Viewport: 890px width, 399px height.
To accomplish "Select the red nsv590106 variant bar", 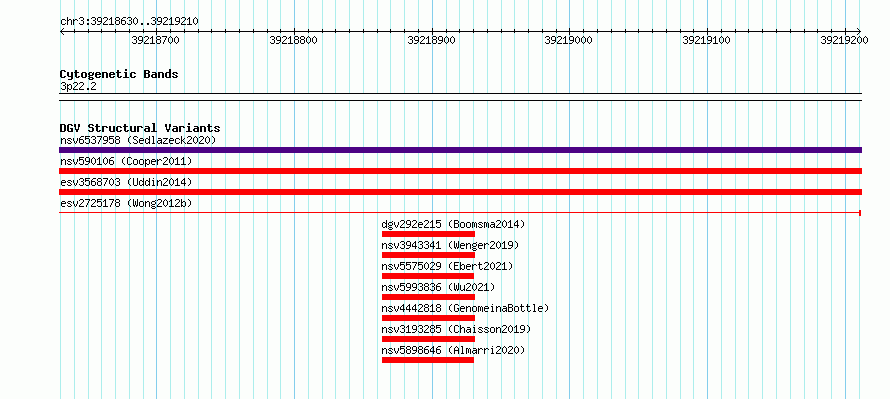I will [x=460, y=171].
